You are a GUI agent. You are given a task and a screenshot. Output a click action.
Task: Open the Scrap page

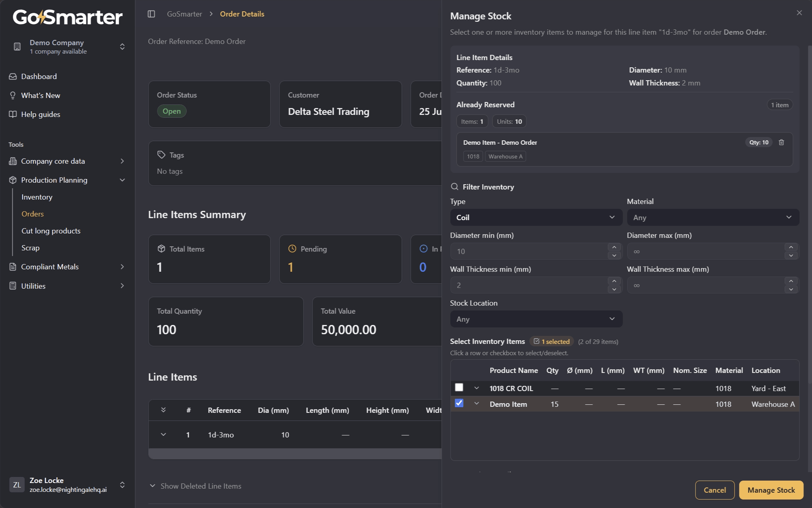[30, 248]
